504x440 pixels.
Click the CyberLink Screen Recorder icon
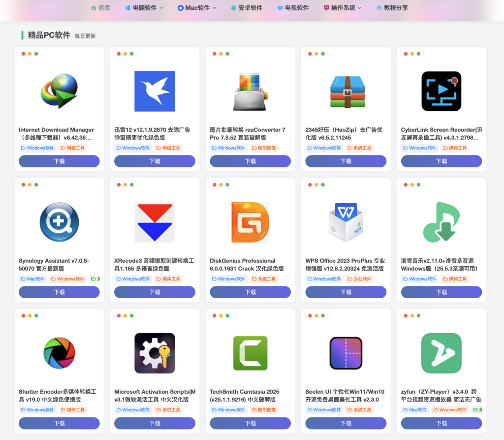(x=441, y=91)
